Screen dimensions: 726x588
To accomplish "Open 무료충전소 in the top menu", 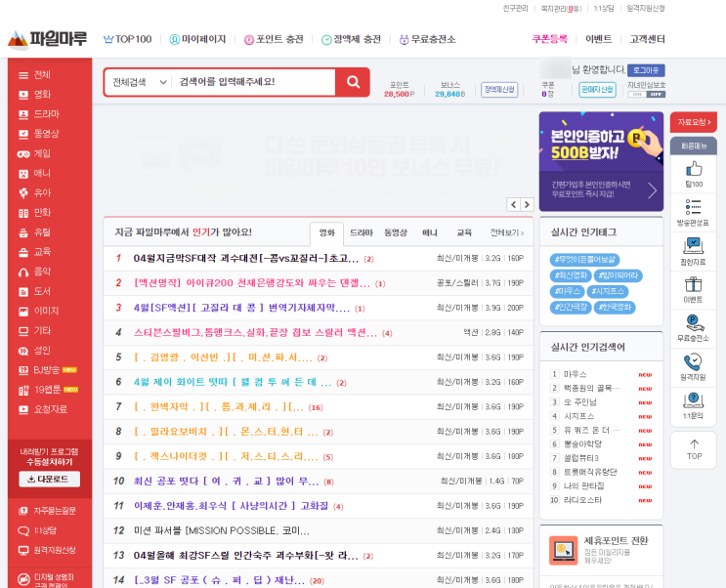I will [427, 39].
